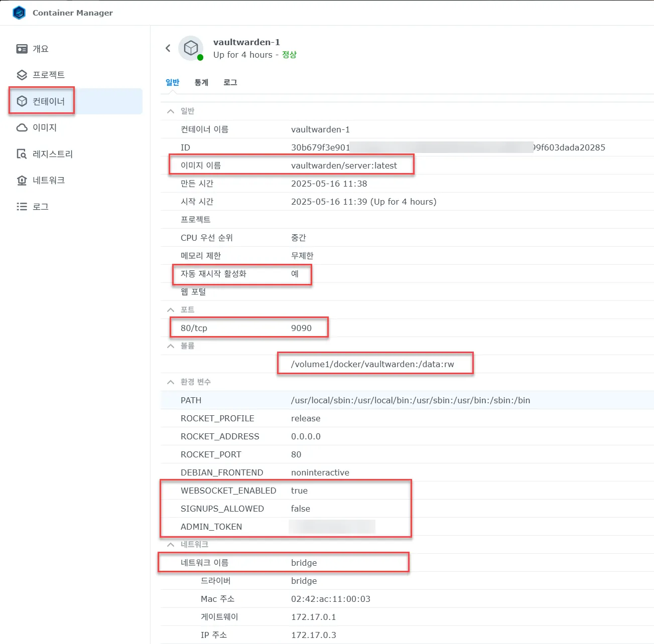Open the sidebar 로그 list icon
The height and width of the screenshot is (644, 654).
click(22, 207)
